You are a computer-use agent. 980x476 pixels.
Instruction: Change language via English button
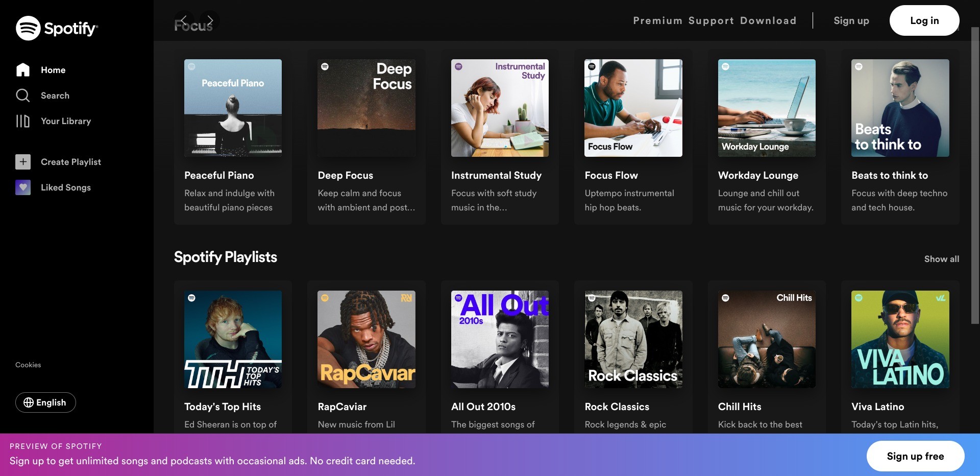(45, 402)
